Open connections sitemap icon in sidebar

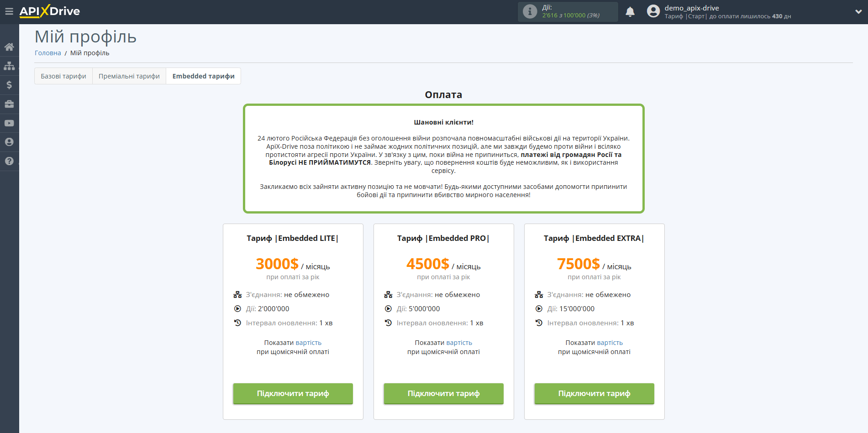click(9, 66)
